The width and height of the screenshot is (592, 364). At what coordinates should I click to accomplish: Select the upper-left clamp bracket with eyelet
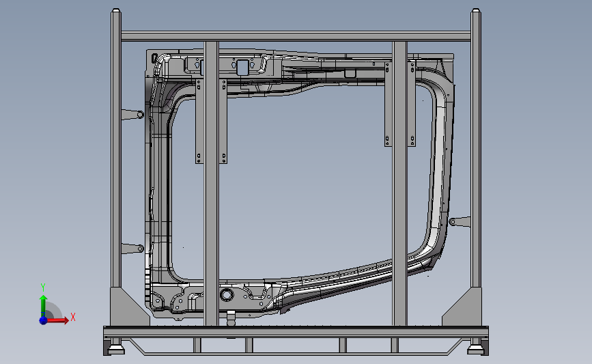pyautogui.click(x=132, y=115)
